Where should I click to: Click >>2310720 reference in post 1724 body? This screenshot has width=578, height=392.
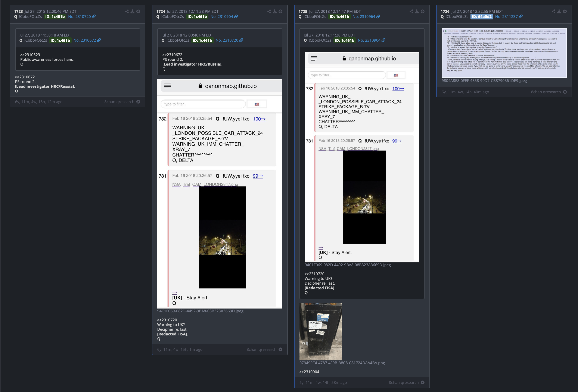coord(167,320)
